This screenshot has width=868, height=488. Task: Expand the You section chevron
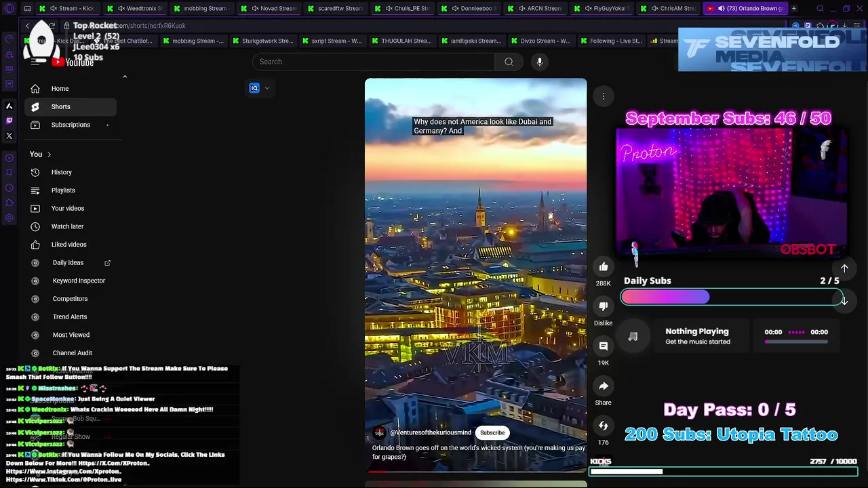49,155
